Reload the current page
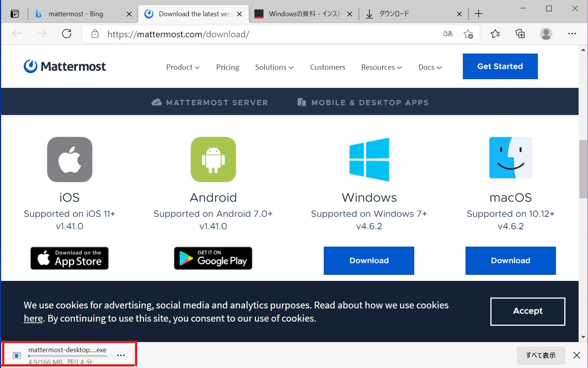588x368 pixels. click(x=67, y=34)
